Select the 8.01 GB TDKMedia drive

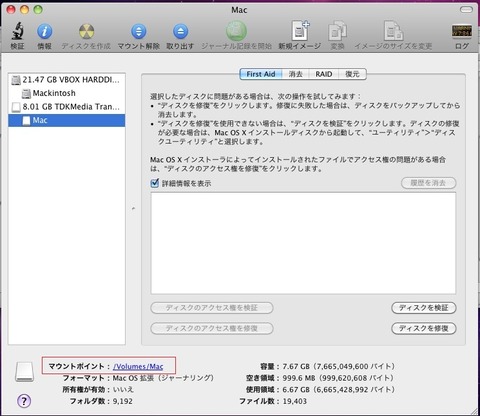pos(67,107)
